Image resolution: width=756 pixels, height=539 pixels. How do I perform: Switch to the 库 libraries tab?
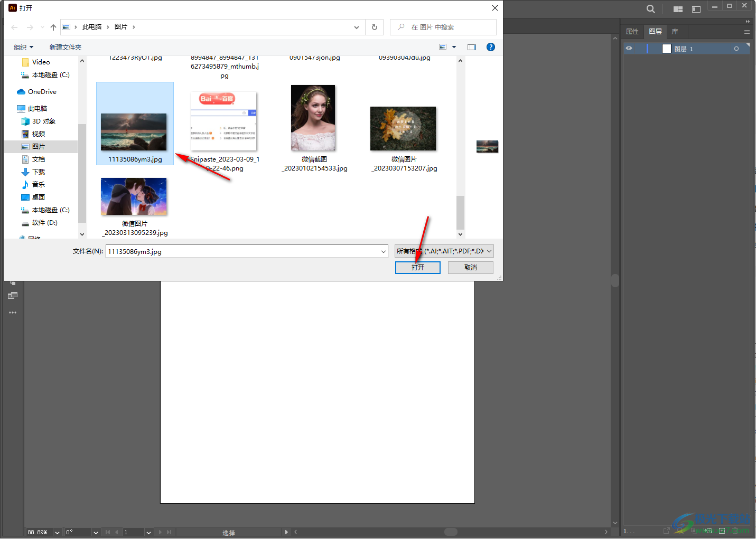[675, 32]
